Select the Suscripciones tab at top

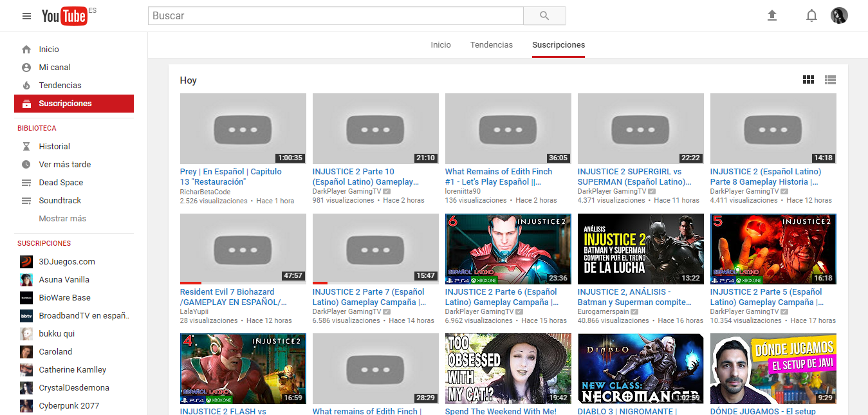[559, 45]
